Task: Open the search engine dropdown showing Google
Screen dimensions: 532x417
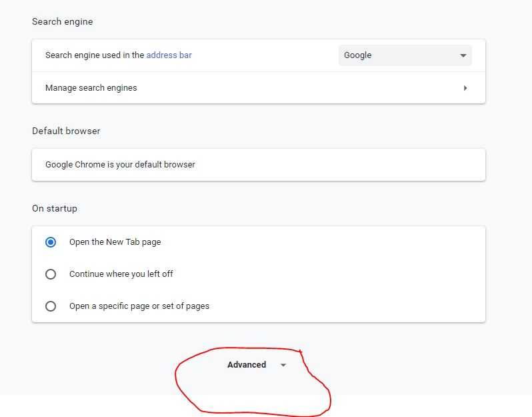Action: (x=405, y=55)
